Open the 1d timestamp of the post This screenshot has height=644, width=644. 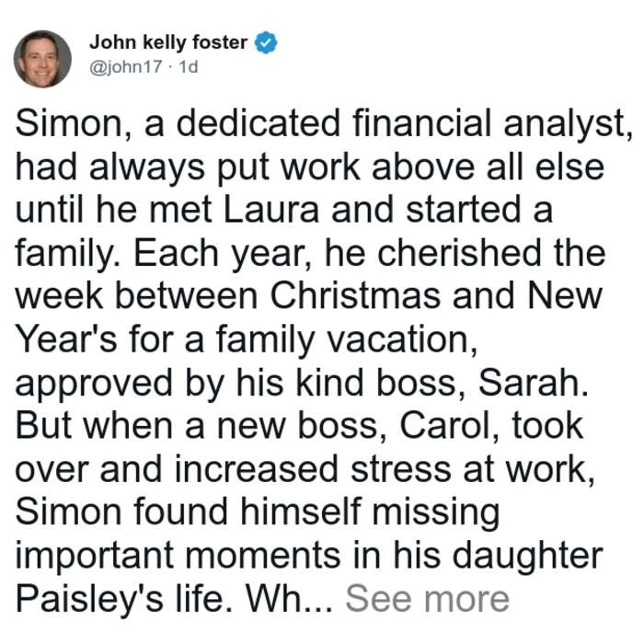(189, 66)
